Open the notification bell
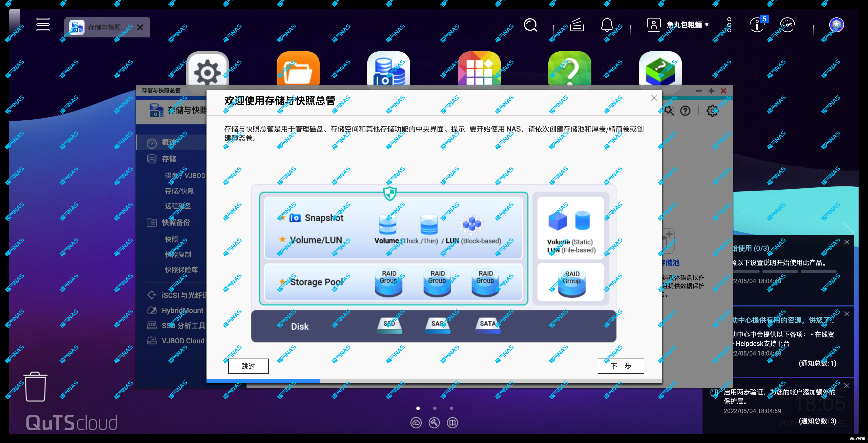 click(x=607, y=25)
